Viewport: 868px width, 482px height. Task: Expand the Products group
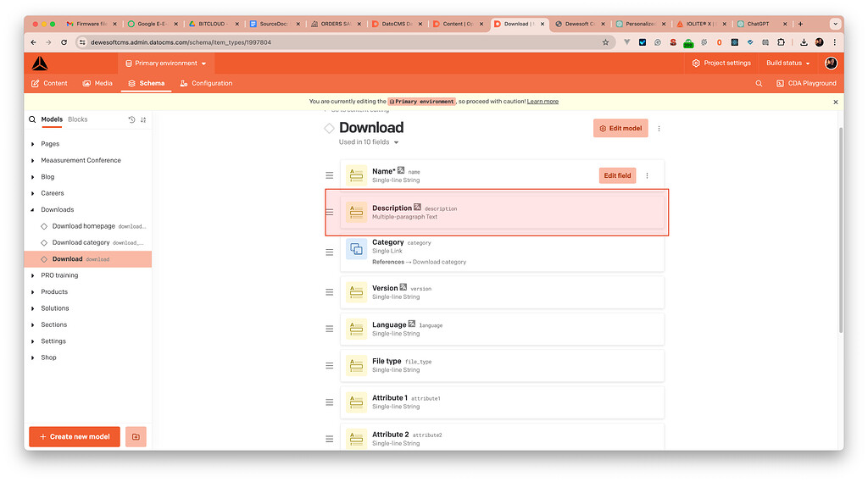pos(33,292)
